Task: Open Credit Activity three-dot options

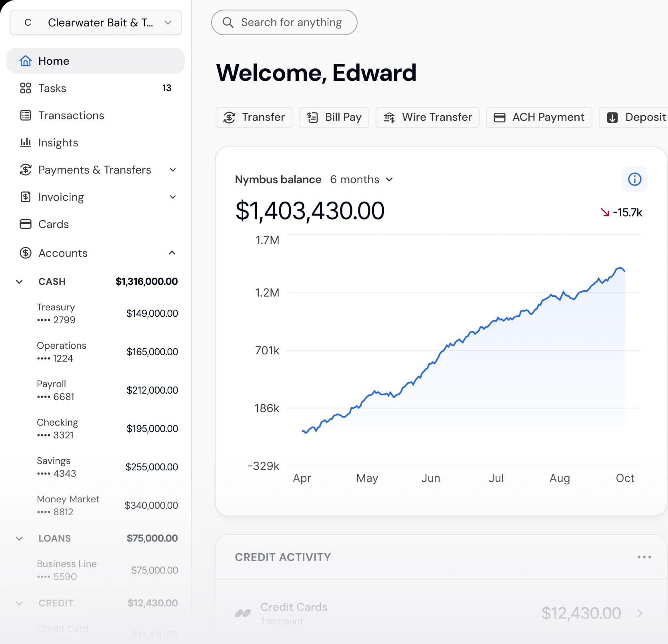Action: [644, 557]
